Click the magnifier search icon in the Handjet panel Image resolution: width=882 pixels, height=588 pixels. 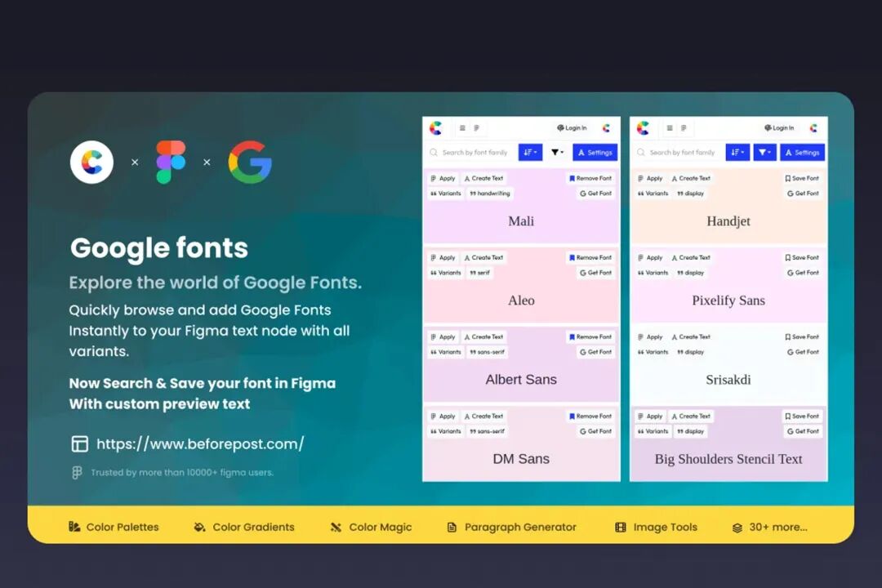coord(641,153)
